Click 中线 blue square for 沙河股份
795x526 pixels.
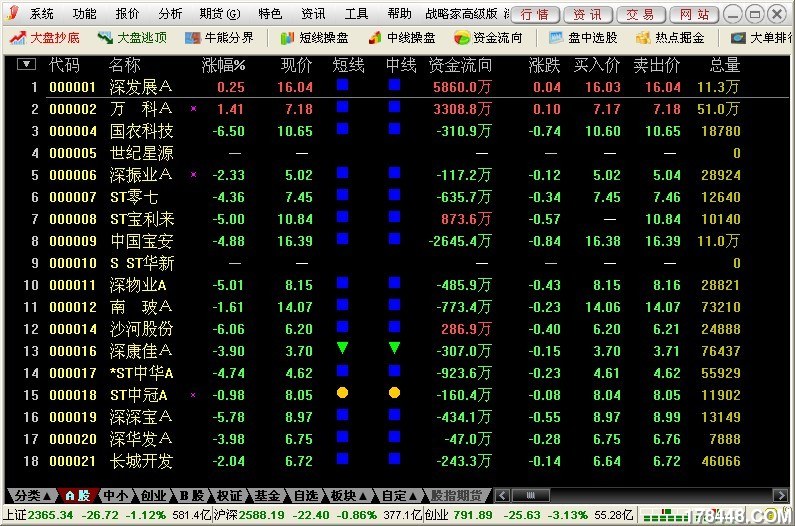coord(394,326)
